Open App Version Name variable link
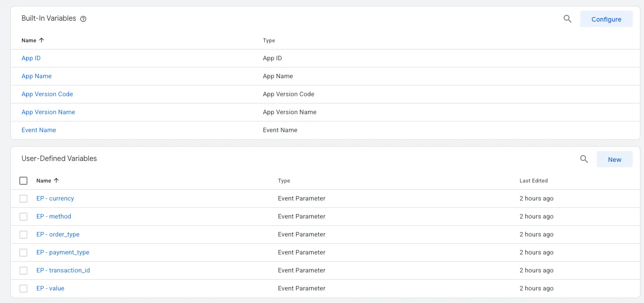Screen dimensions: 644x303 point(48,112)
